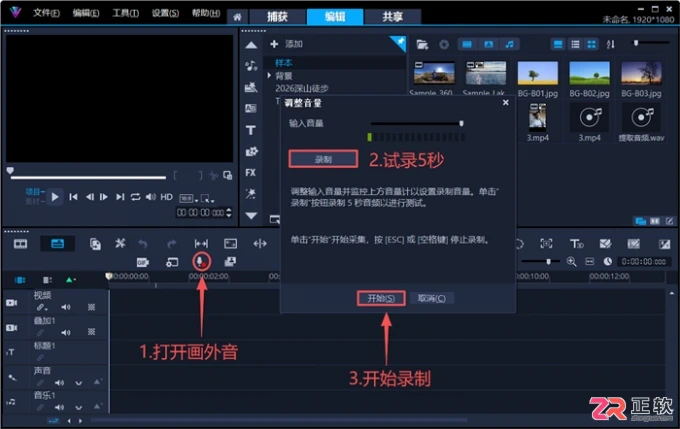The image size is (680, 429).
Task: Switch to storyboard view
Action: (x=20, y=244)
